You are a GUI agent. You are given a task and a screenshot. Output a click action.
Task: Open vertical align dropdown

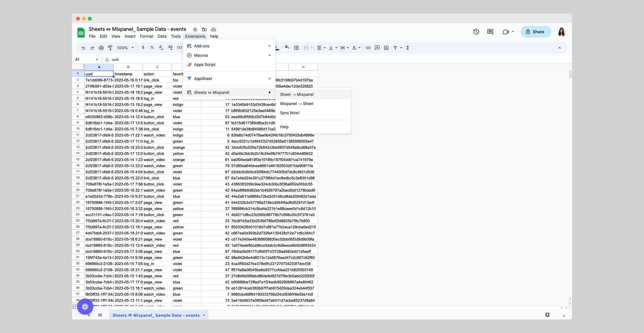(x=333, y=48)
